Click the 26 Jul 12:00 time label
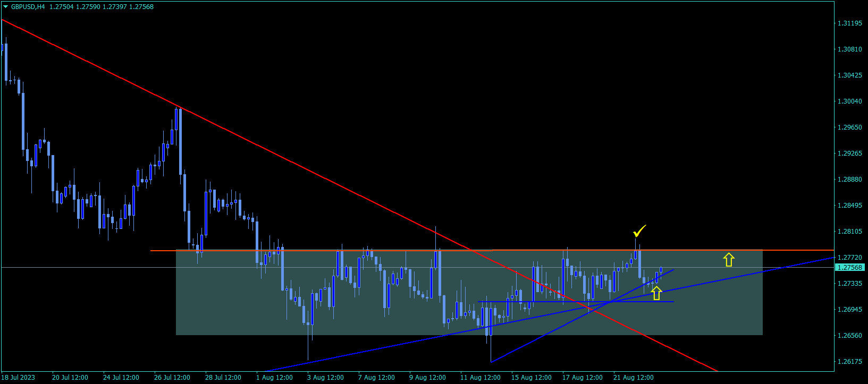Image resolution: width=868 pixels, height=384 pixels. click(x=172, y=378)
